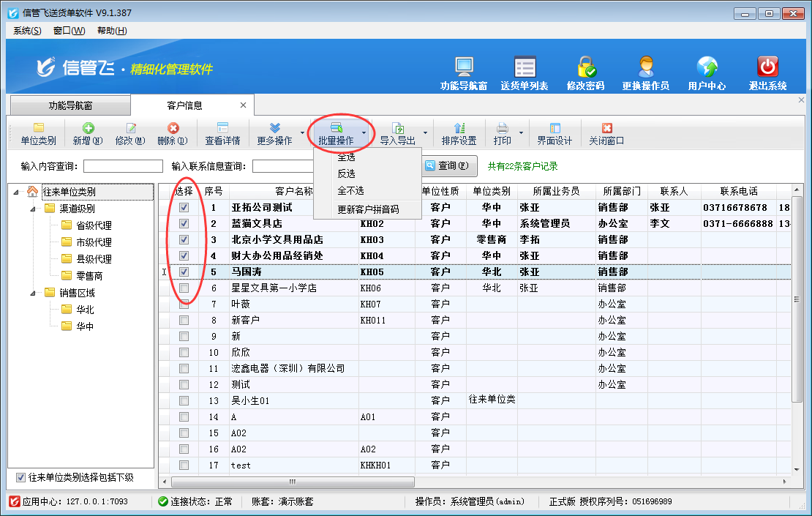Collapse the 渠道级别 tree node
The width and height of the screenshot is (812, 516).
coord(34,209)
